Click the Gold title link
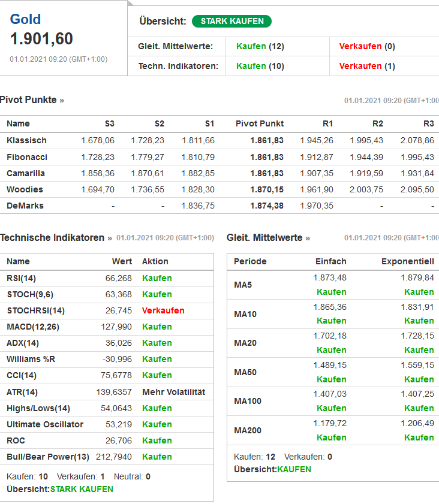Viewport: 439px width, 504px height. click(x=25, y=19)
